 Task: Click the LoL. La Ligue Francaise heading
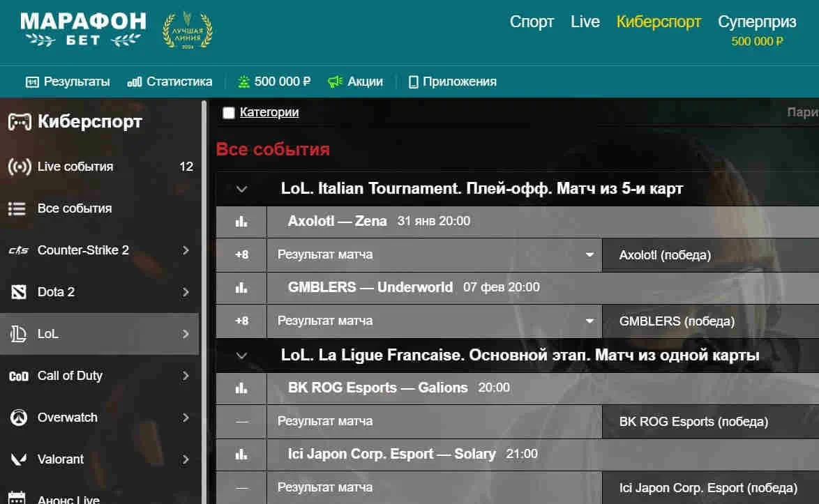(520, 356)
